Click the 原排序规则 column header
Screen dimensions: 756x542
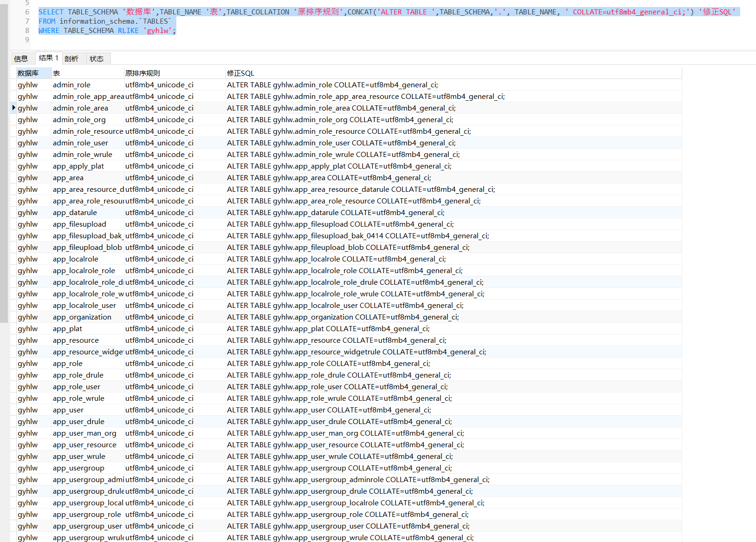tap(142, 73)
